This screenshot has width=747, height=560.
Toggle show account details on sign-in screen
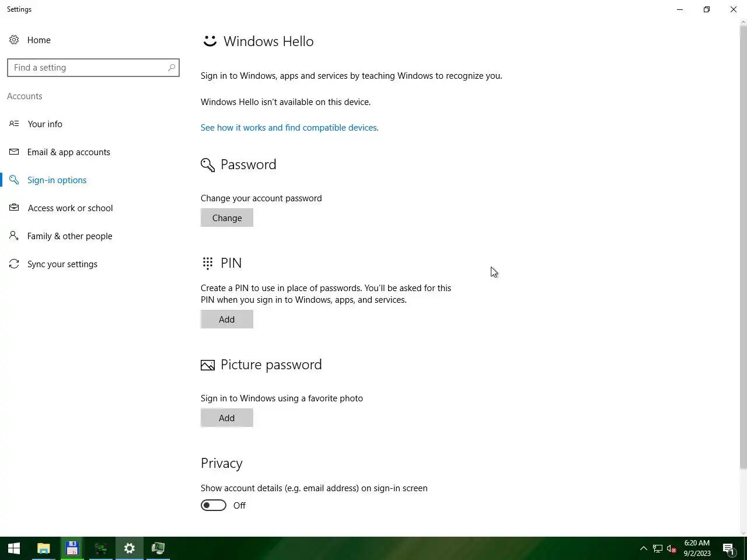click(214, 505)
